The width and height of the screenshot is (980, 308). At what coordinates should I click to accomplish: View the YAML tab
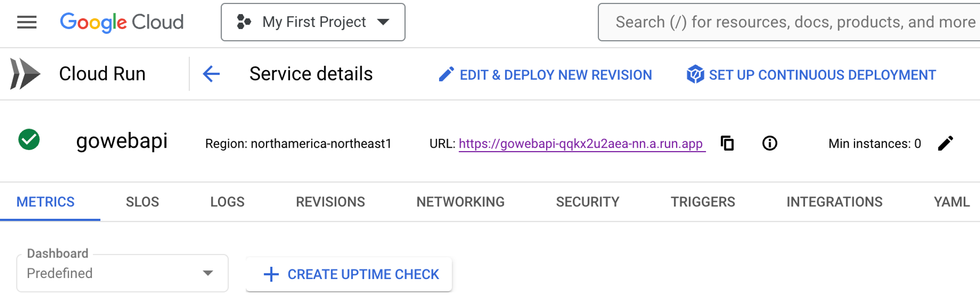coord(951,202)
